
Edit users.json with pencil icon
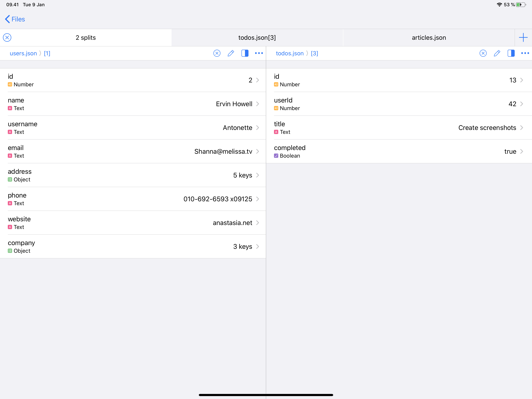[x=231, y=53]
